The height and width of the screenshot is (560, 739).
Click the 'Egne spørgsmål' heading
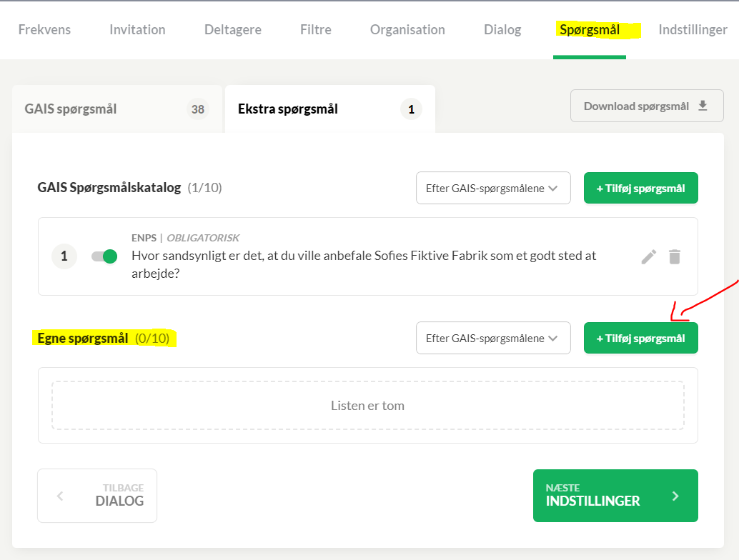pos(82,338)
